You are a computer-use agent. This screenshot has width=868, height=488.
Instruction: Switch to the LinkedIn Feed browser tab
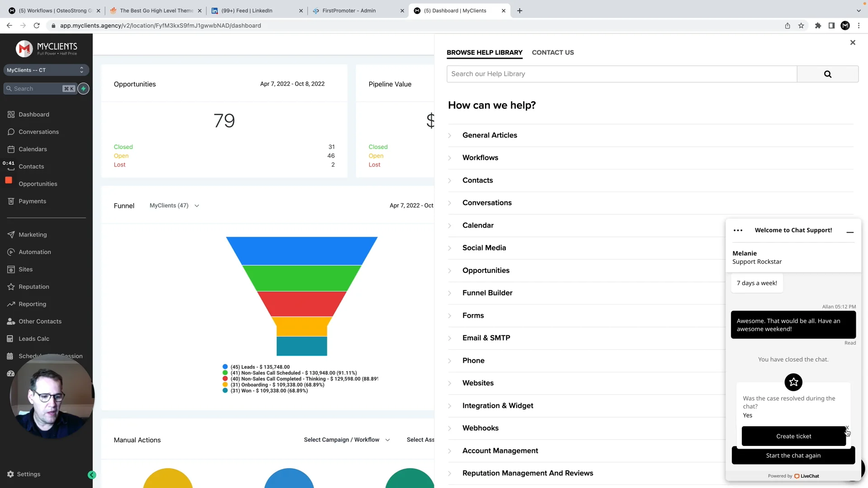(x=257, y=10)
